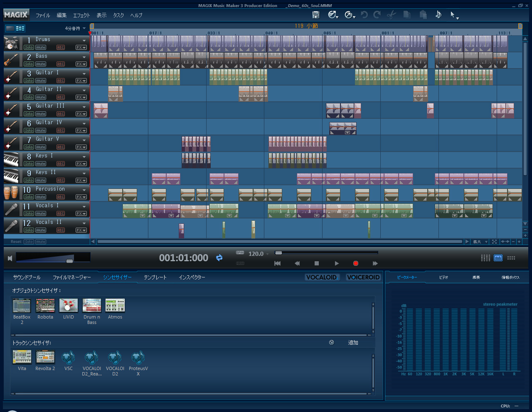The width and height of the screenshot is (532, 412).
Task: Toggle playback loop mode
Action: point(219,258)
